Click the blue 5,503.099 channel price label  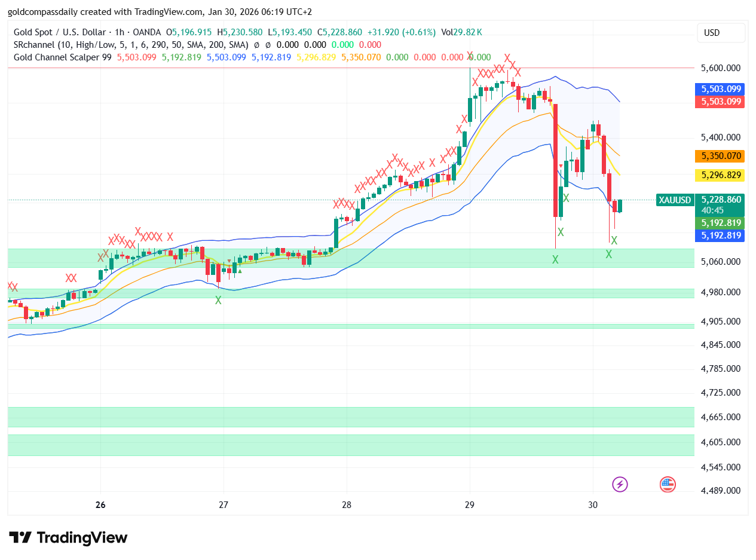coord(720,88)
